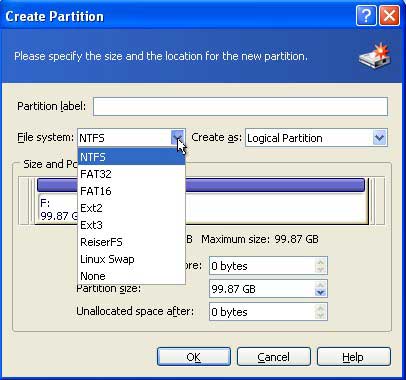406x380 pixels.
Task: Decrease partition size with down arrow
Action: pos(320,293)
